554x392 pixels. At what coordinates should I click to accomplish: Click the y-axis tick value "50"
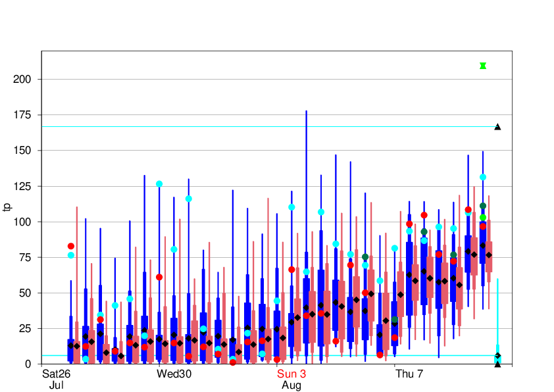pos(25,293)
